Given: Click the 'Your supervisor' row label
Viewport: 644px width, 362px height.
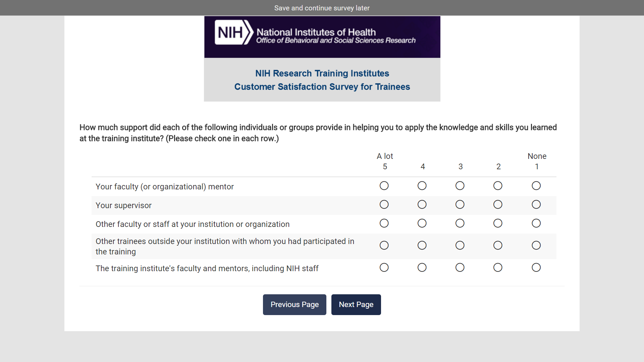Looking at the screenshot, I should (123, 205).
